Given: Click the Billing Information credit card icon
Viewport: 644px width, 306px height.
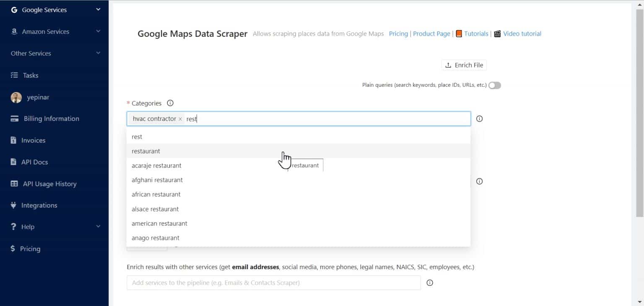Looking at the screenshot, I should 14,118.
